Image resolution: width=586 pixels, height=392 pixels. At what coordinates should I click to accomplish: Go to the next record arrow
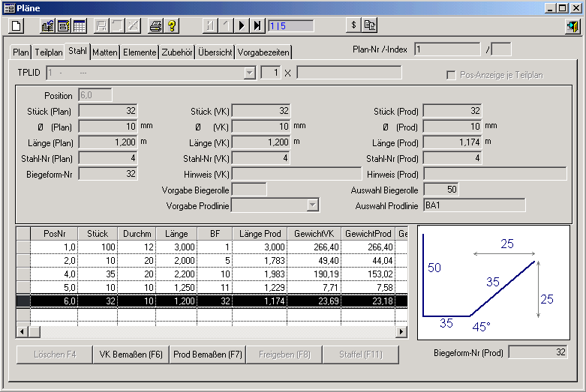[x=242, y=25]
